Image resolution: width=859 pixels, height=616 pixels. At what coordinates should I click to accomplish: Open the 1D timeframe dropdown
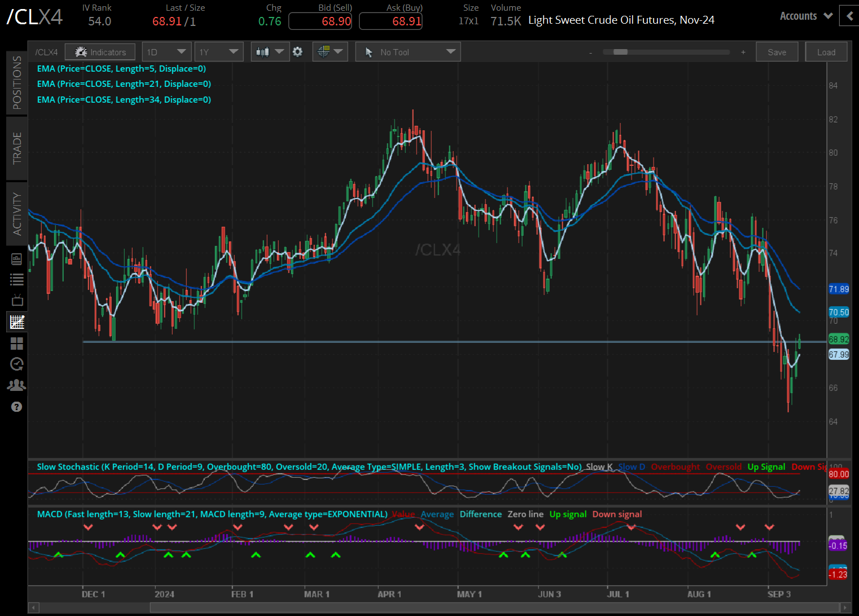click(166, 51)
